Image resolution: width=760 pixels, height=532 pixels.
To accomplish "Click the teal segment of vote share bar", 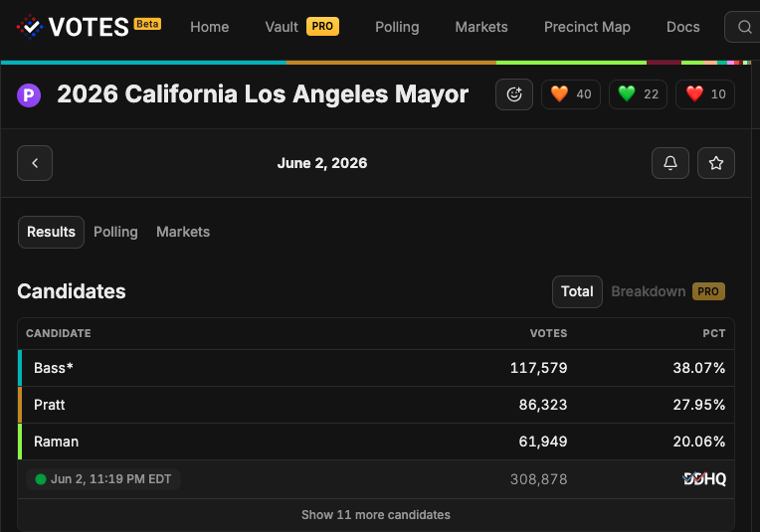I will pos(143,63).
